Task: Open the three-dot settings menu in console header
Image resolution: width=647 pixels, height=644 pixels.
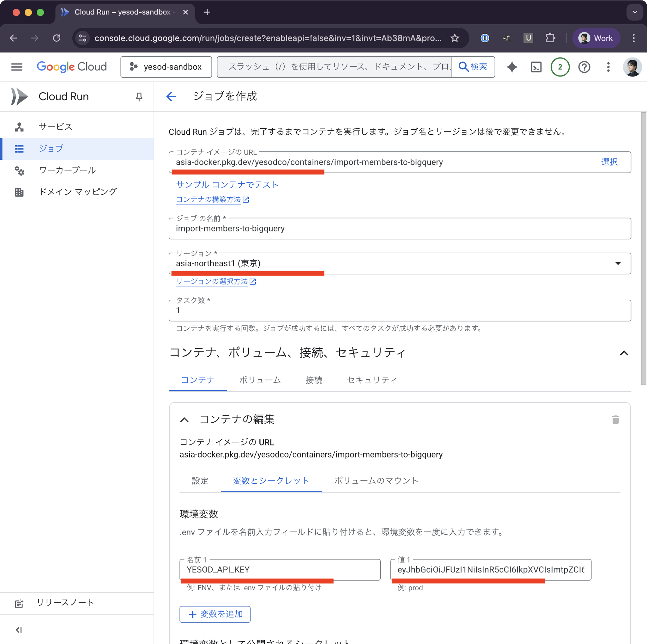Action: [608, 67]
